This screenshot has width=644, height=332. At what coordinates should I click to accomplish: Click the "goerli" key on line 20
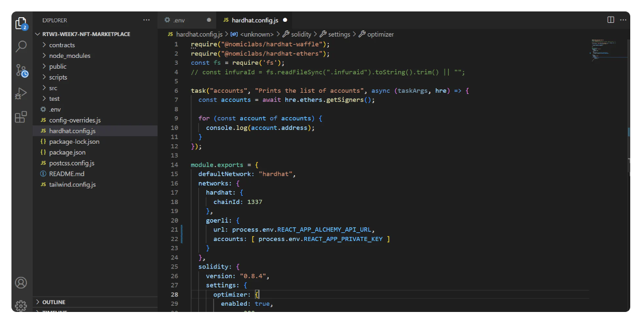217,220
